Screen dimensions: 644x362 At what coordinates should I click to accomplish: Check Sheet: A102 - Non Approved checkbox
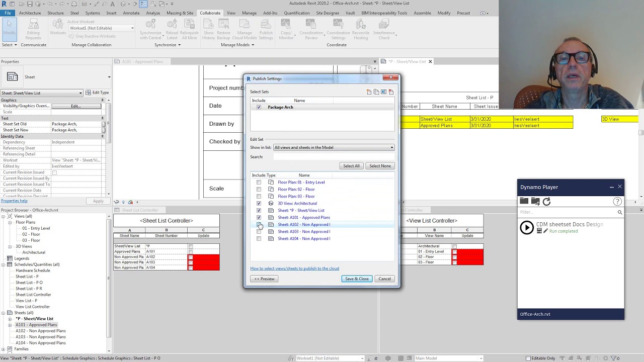coord(259,225)
